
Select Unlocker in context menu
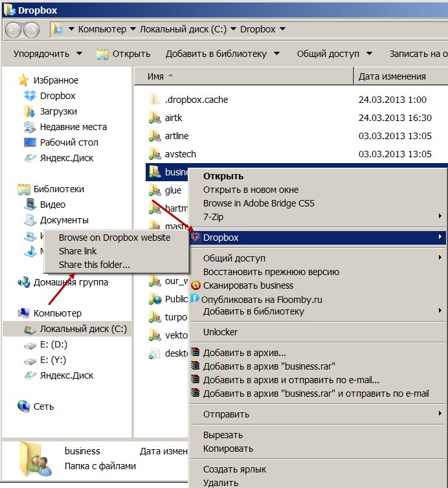pyautogui.click(x=220, y=332)
